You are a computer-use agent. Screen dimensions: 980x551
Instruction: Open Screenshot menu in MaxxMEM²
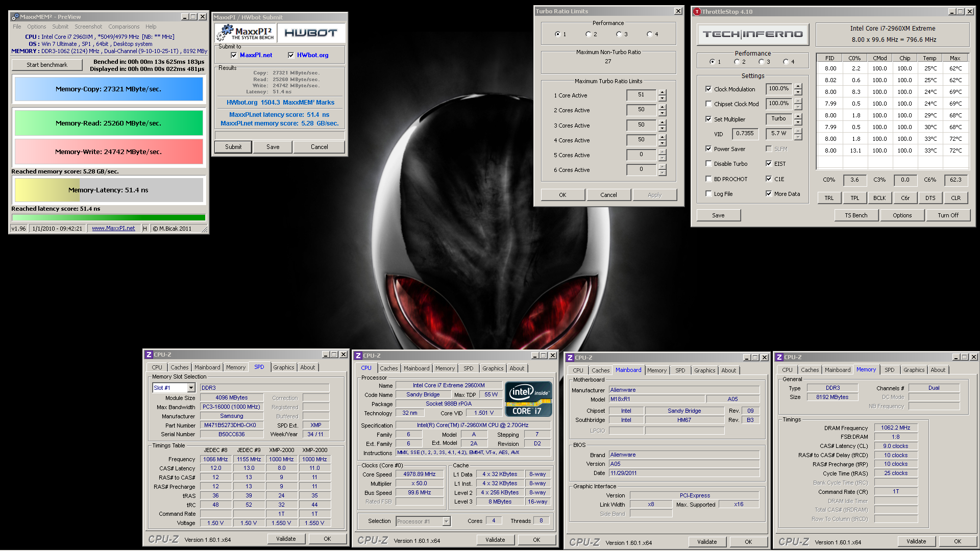coord(88,27)
